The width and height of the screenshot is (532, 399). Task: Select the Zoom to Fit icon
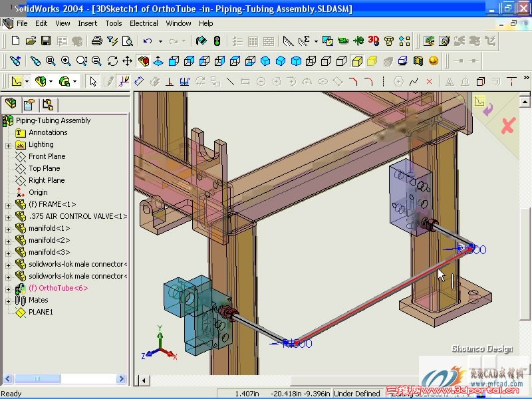51,61
